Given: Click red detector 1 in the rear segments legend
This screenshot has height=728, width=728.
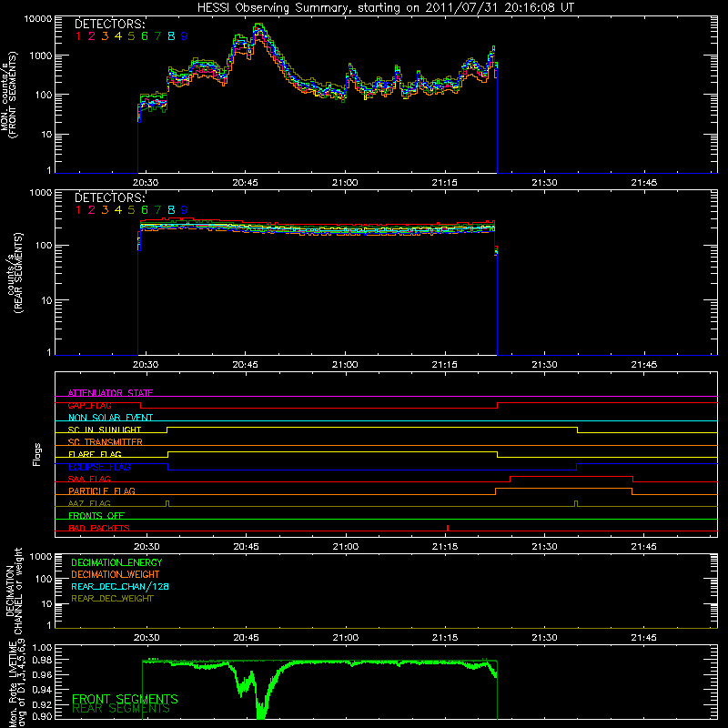Looking at the screenshot, I should (x=78, y=210).
